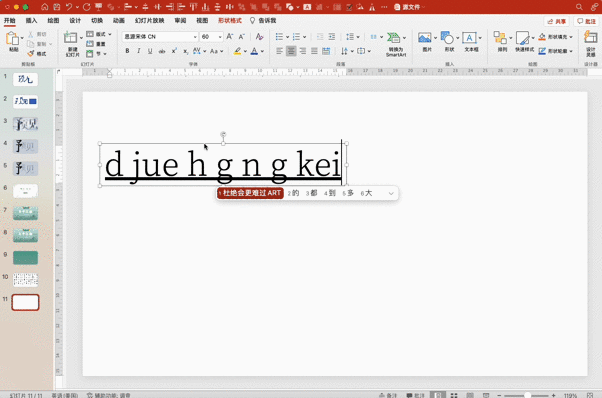Click the Arrange icon
Image resolution: width=602 pixels, height=398 pixels.
[x=500, y=38]
